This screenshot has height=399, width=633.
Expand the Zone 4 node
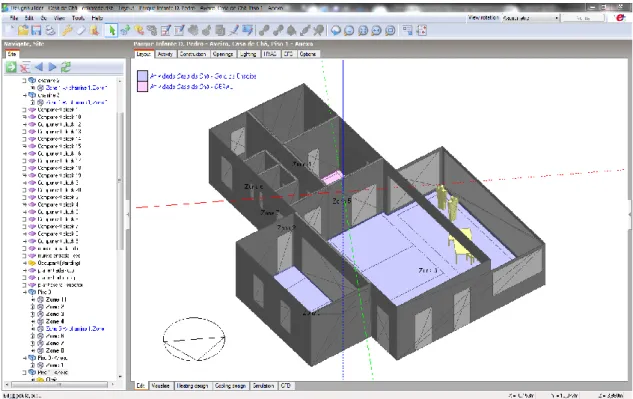tap(33, 321)
